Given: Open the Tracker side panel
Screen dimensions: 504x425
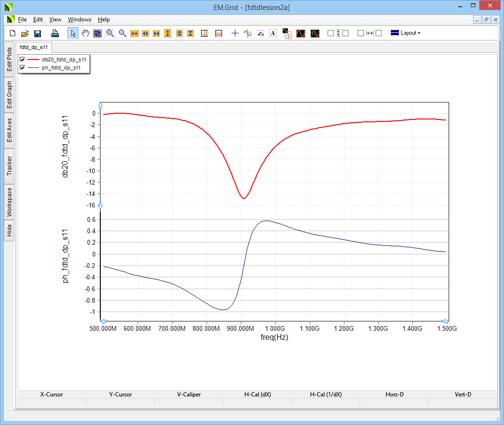Looking at the screenshot, I should point(9,166).
